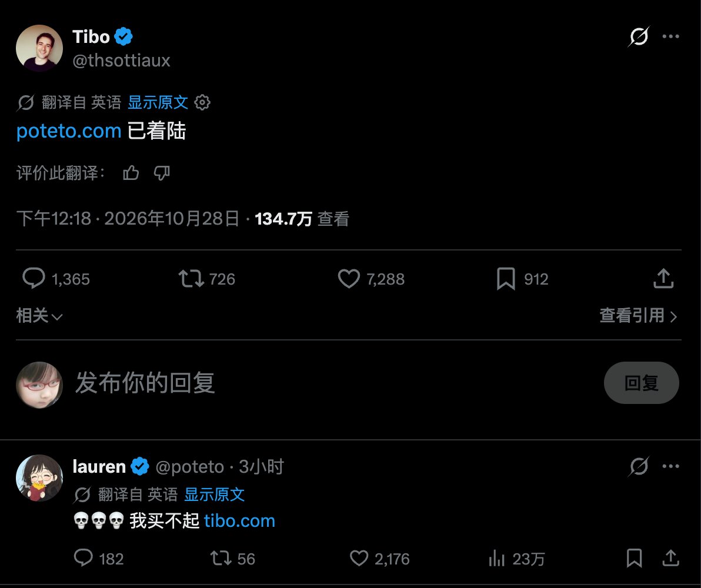
Task: Click the 回复 button
Action: 642,383
